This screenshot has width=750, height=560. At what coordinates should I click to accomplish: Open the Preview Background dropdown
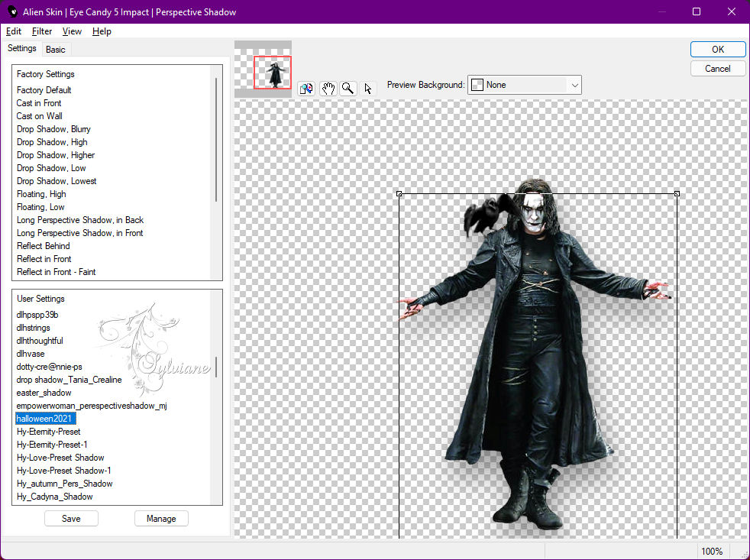pyautogui.click(x=524, y=85)
